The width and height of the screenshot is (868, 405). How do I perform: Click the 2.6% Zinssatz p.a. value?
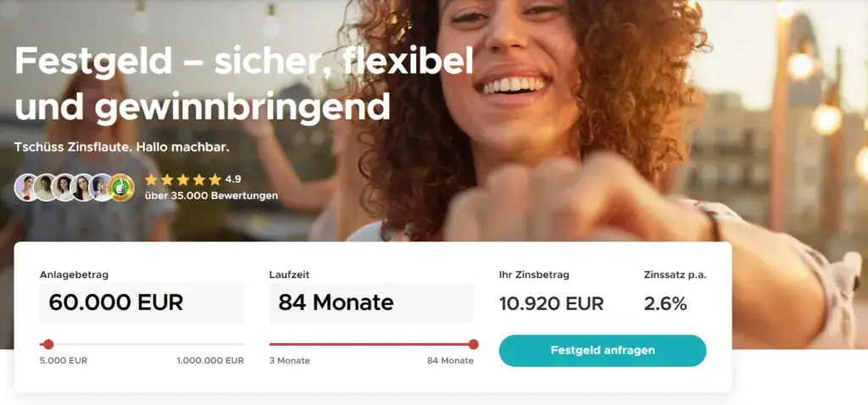[665, 303]
